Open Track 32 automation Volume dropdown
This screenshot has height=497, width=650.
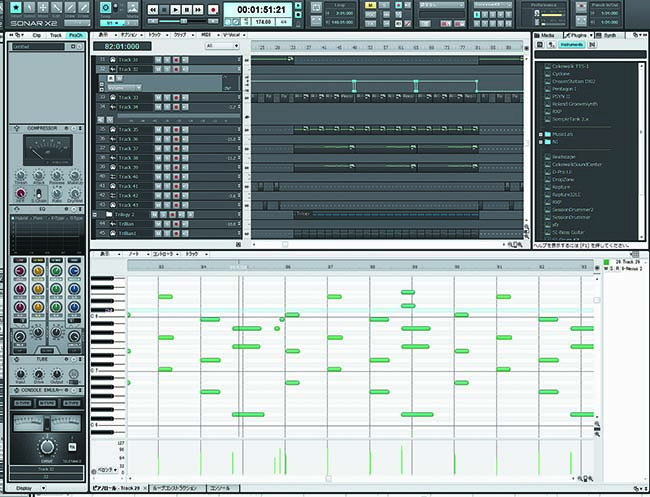point(124,87)
